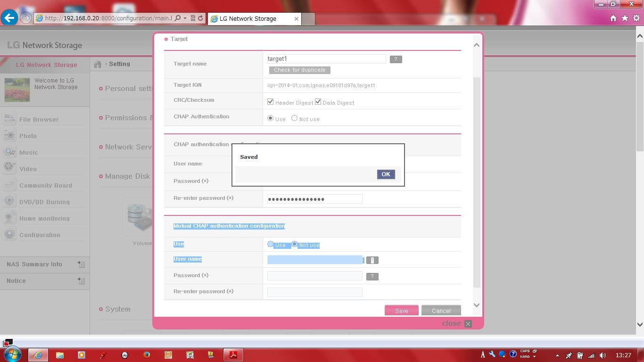Open Adobe Reader from taskbar
Image resolution: width=644 pixels, height=362 pixels.
pos(233,355)
